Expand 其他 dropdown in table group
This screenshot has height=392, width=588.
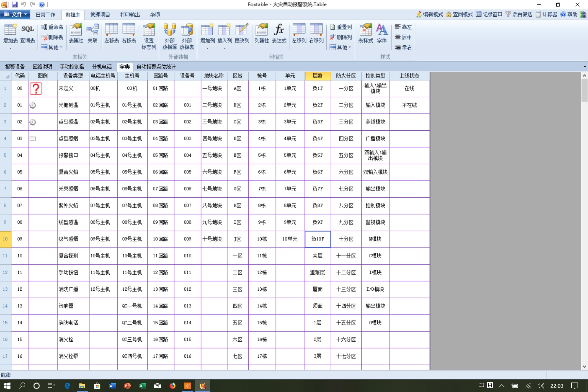pos(52,47)
